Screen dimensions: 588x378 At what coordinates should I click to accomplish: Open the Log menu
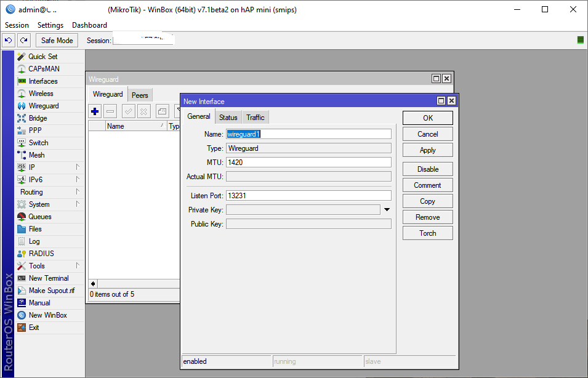click(x=49, y=241)
